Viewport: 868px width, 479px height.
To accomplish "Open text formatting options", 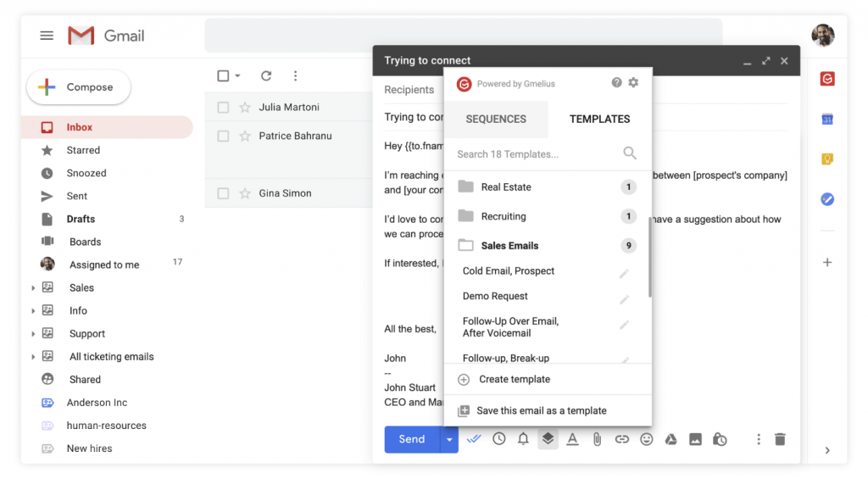I will point(572,439).
